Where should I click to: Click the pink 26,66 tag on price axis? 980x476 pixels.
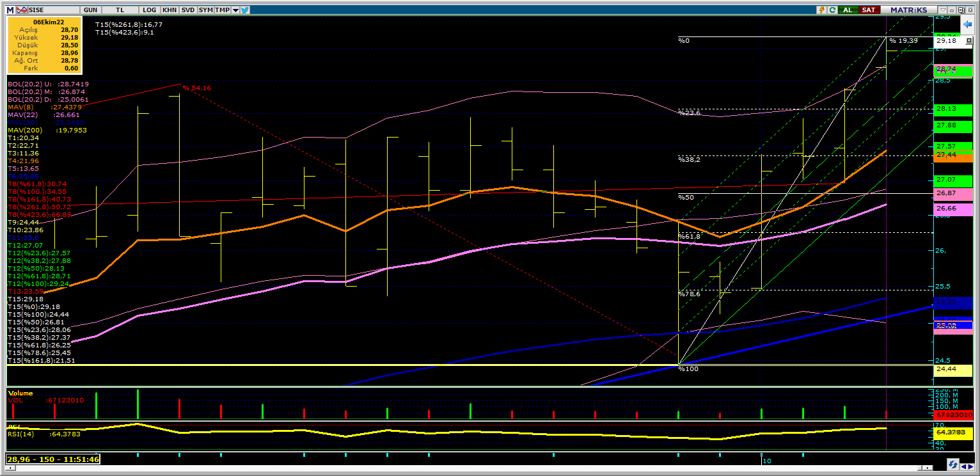(x=953, y=209)
